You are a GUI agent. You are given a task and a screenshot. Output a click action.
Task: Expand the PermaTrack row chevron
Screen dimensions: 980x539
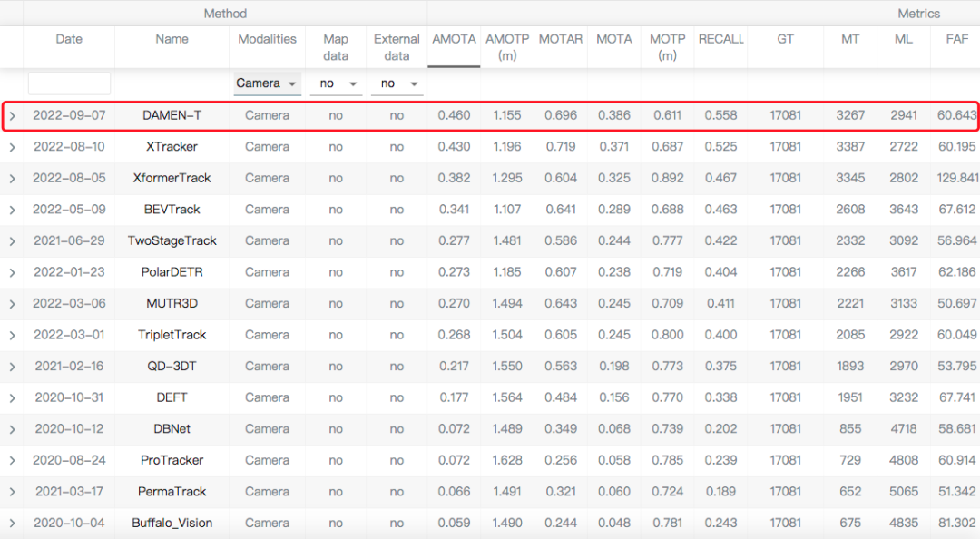(12, 492)
